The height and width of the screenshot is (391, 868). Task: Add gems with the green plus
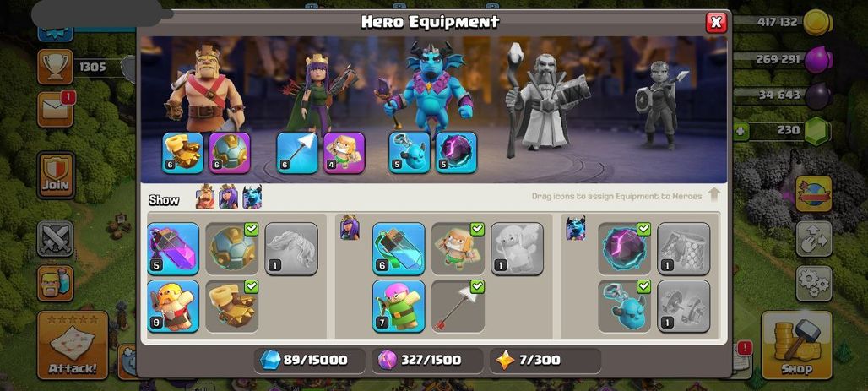pos(741,131)
